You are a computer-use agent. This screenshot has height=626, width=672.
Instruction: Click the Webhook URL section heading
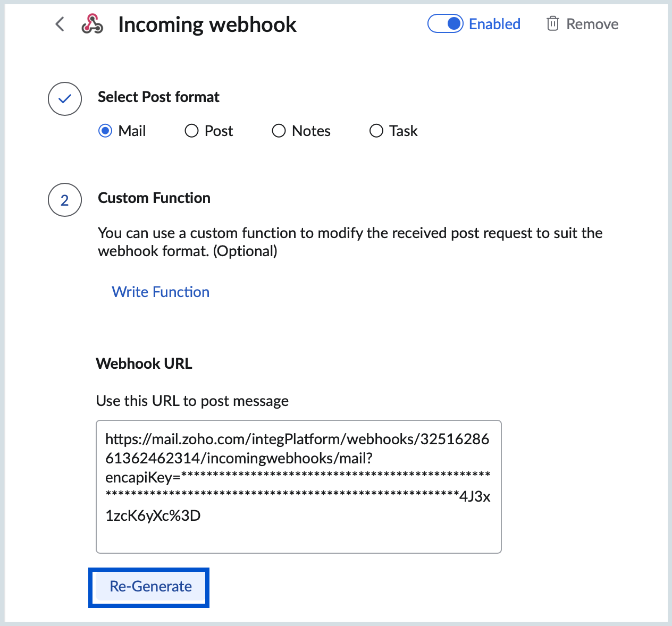click(x=144, y=363)
